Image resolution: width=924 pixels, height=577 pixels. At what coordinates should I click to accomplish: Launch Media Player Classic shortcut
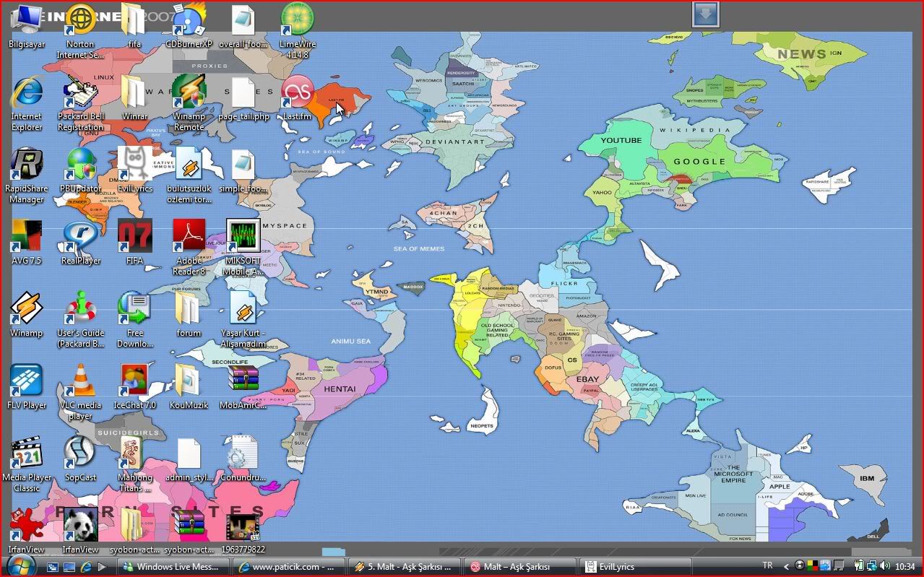27,464
